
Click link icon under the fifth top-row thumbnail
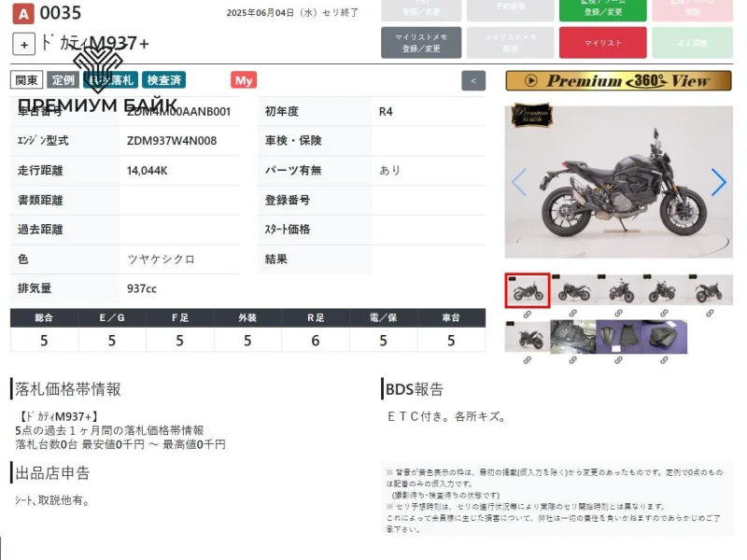[711, 314]
